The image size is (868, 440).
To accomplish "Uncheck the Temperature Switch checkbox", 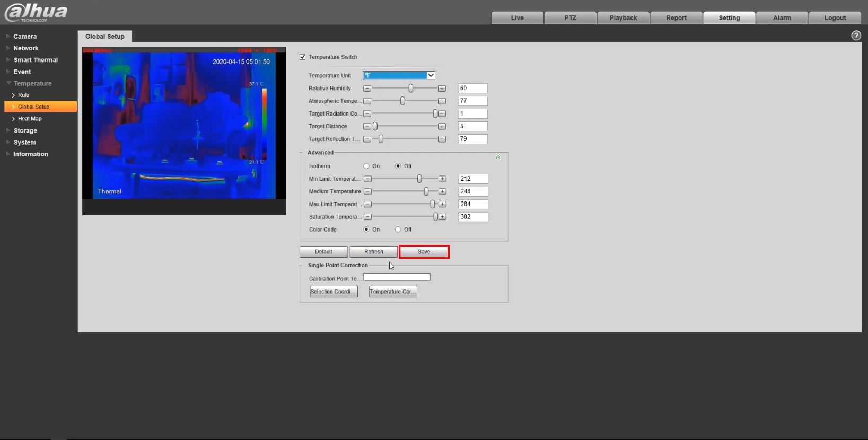I will click(x=303, y=57).
